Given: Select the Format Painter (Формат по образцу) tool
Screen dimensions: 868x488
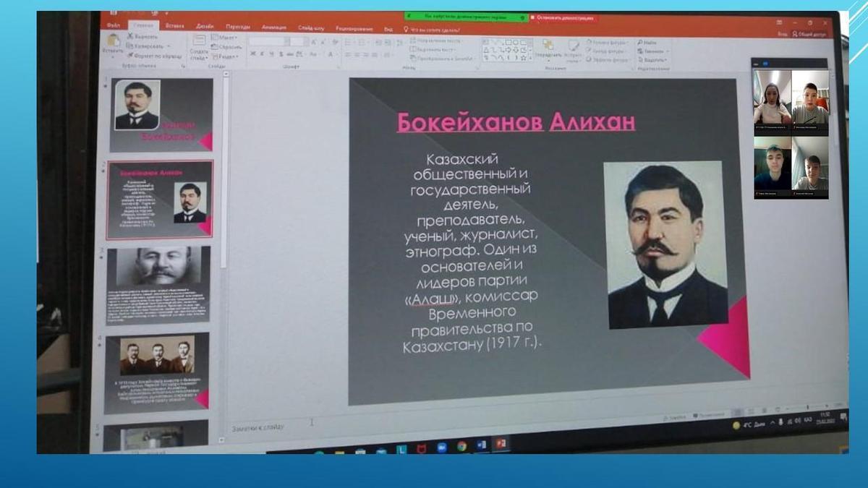Looking at the screenshot, I should [131, 55].
